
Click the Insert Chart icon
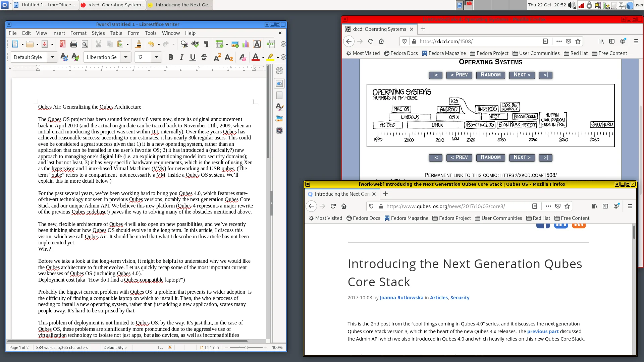pyautogui.click(x=246, y=44)
